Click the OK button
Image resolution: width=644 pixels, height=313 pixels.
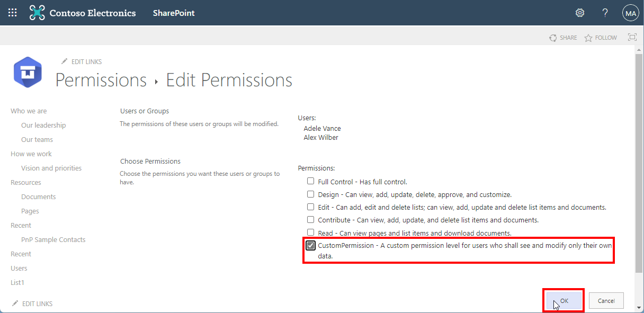(564, 300)
